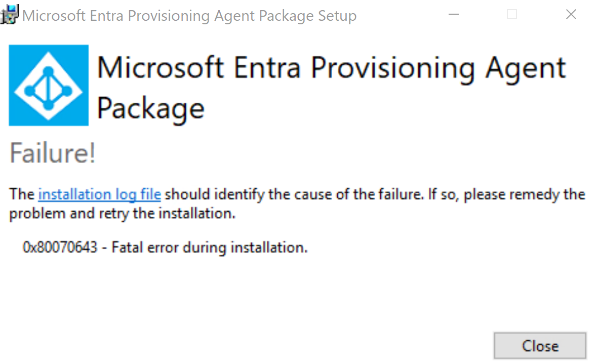The image size is (599, 364).
Task: Close the setup window using the title bar X
Action: pos(571,15)
